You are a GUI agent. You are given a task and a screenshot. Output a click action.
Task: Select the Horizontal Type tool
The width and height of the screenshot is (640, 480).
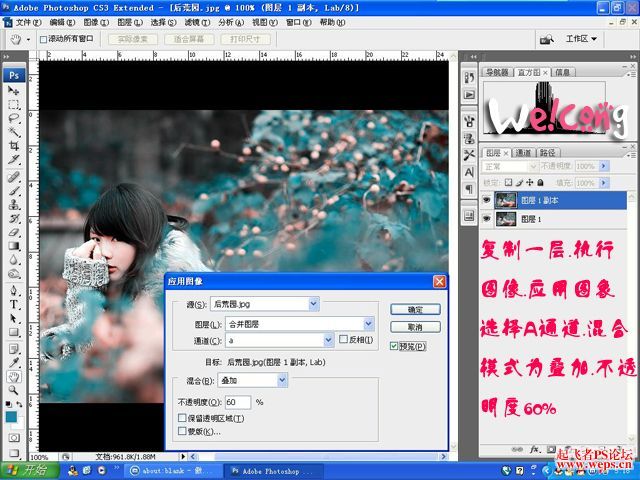coord(14,304)
